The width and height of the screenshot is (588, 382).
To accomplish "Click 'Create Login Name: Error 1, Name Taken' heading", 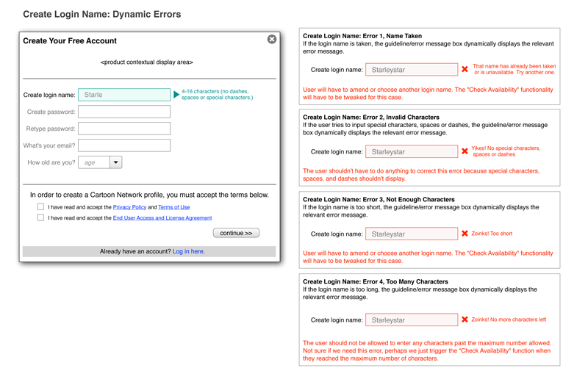I will tap(362, 35).
